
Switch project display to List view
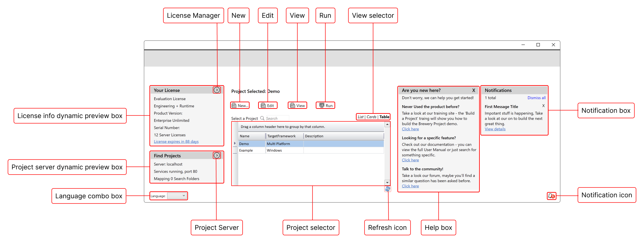[361, 117]
